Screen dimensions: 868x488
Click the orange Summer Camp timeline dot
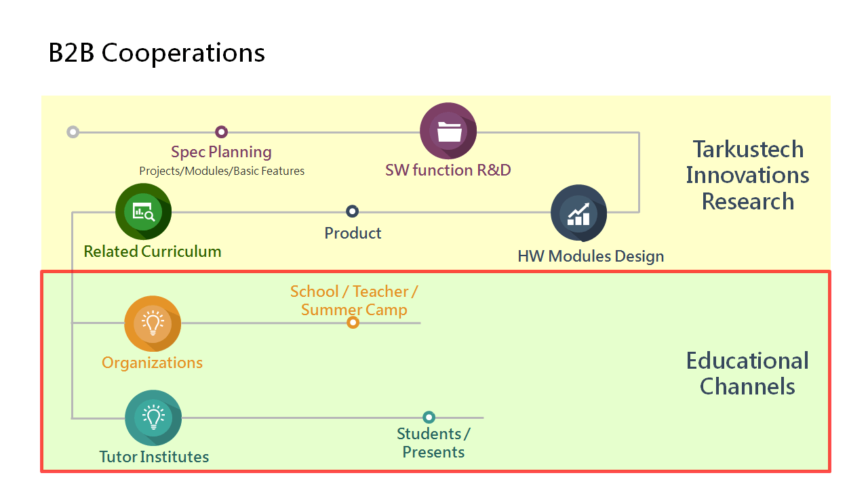(x=353, y=323)
